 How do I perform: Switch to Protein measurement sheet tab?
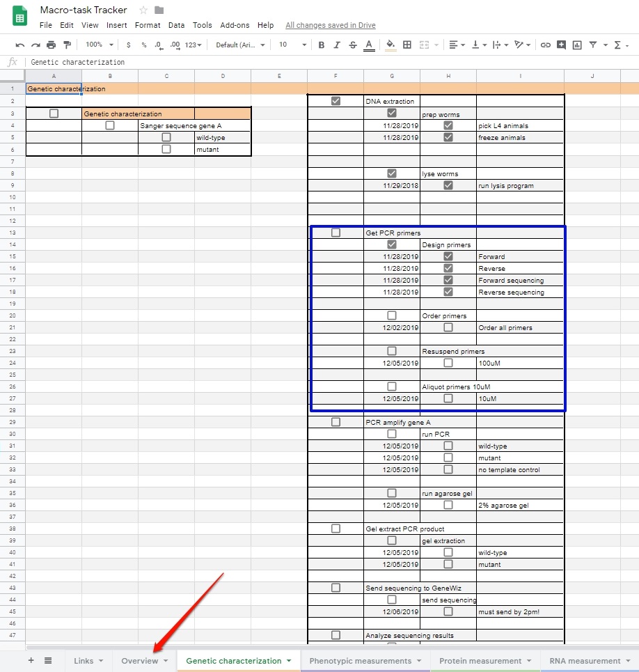tap(480, 661)
